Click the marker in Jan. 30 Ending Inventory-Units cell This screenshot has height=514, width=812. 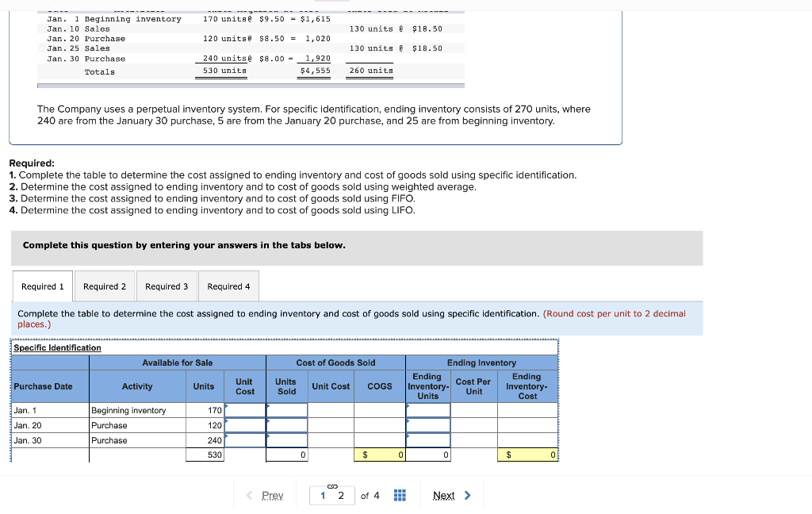tap(408, 437)
